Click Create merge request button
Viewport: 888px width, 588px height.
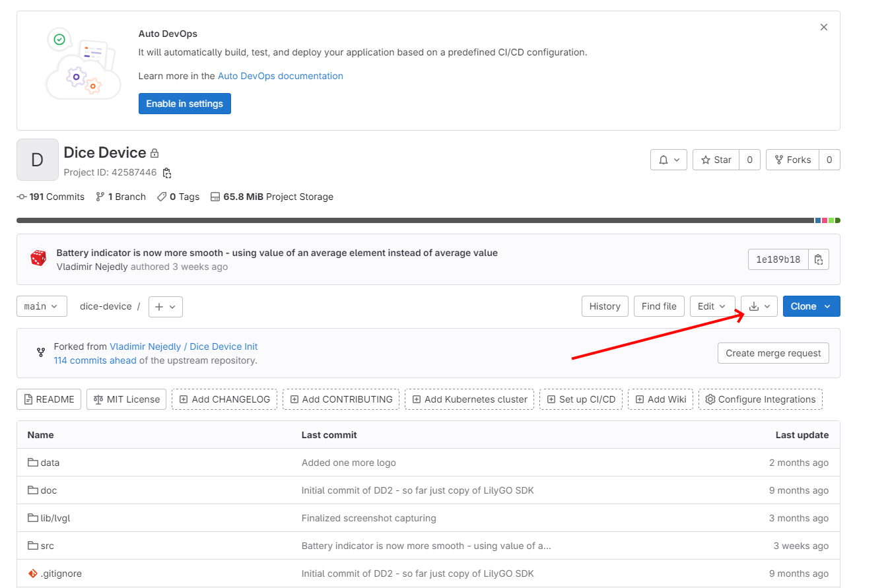coord(773,353)
